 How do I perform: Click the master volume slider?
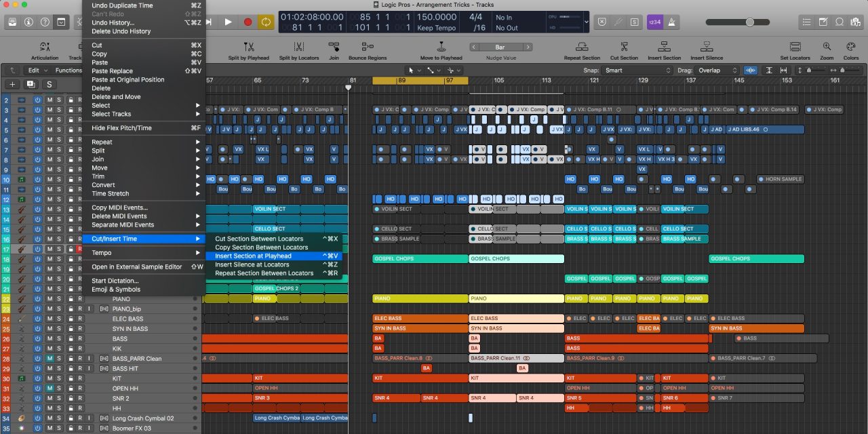[x=749, y=22]
